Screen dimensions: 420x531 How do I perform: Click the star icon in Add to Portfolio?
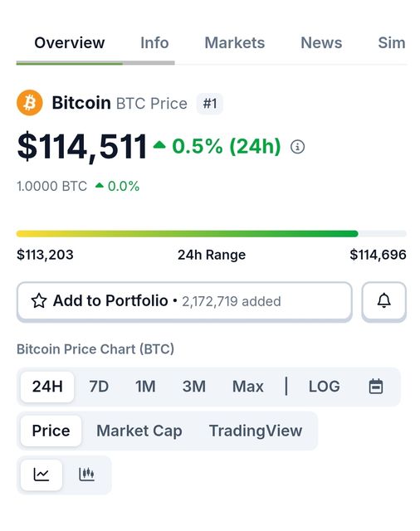click(x=39, y=300)
